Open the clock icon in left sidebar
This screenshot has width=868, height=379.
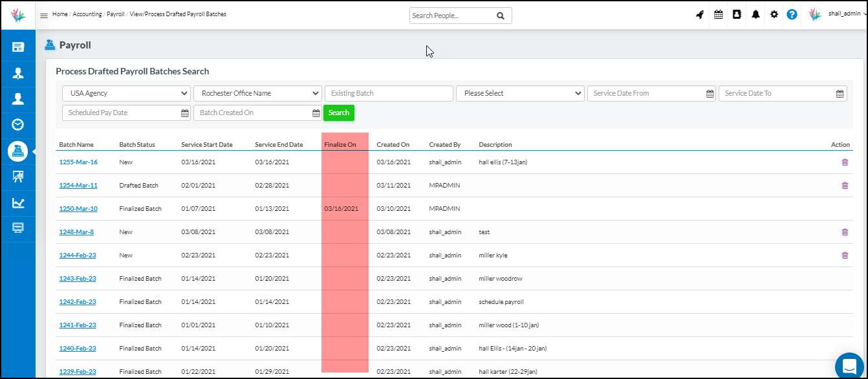click(18, 124)
